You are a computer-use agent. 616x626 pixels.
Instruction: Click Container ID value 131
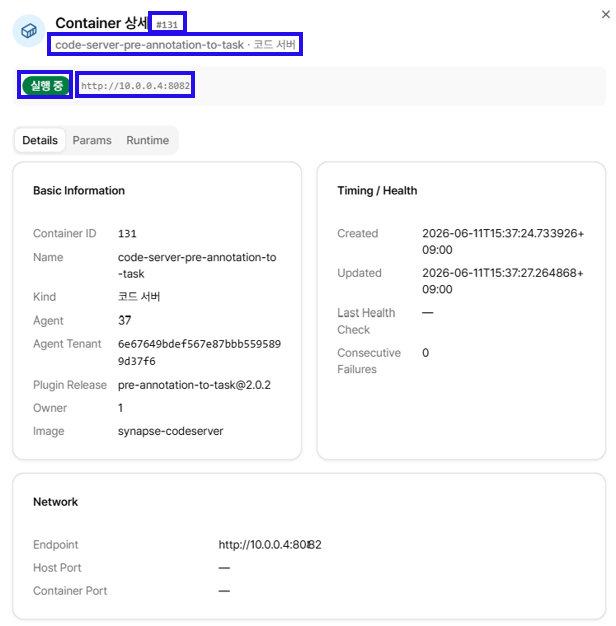point(127,234)
